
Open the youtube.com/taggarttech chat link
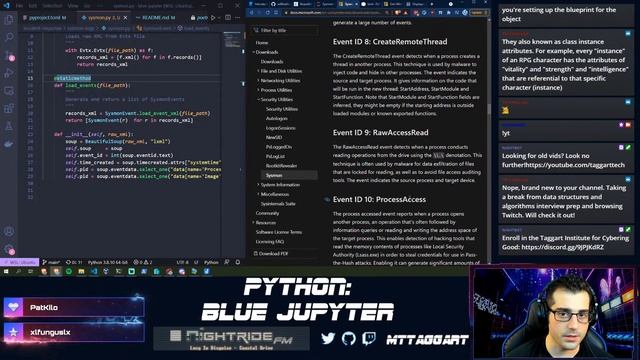(575, 165)
